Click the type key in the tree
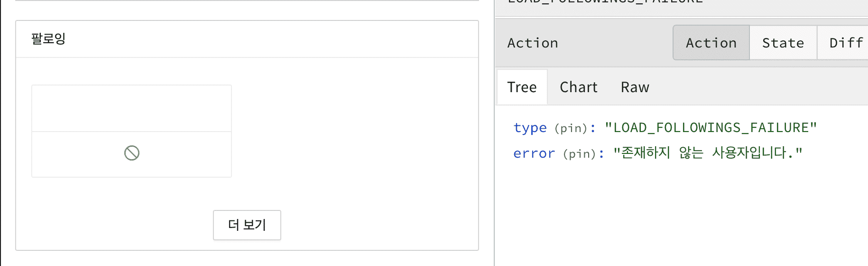Image resolution: width=868 pixels, height=266 pixels. coord(530,128)
